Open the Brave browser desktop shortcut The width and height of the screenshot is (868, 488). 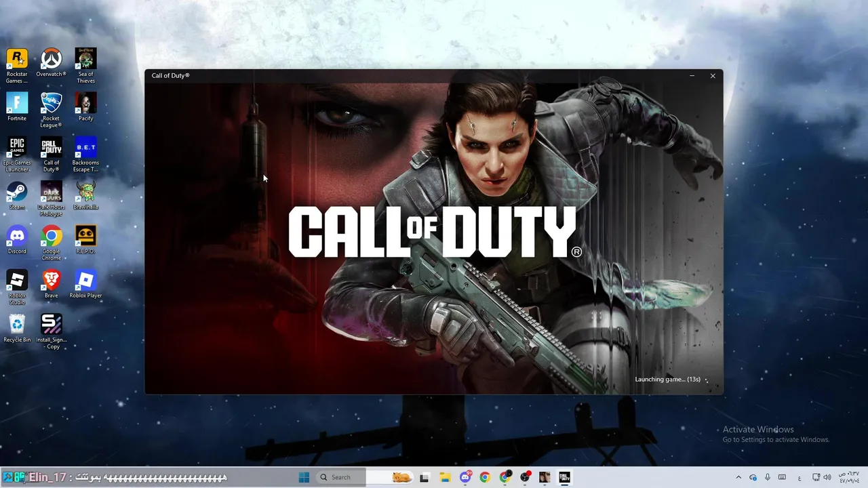pyautogui.click(x=52, y=285)
